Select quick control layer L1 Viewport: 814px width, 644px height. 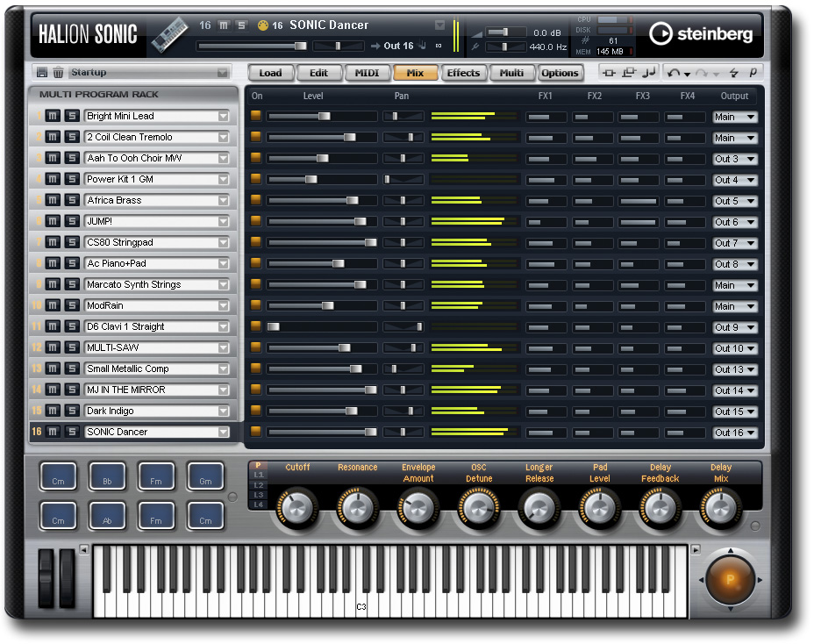(x=259, y=475)
